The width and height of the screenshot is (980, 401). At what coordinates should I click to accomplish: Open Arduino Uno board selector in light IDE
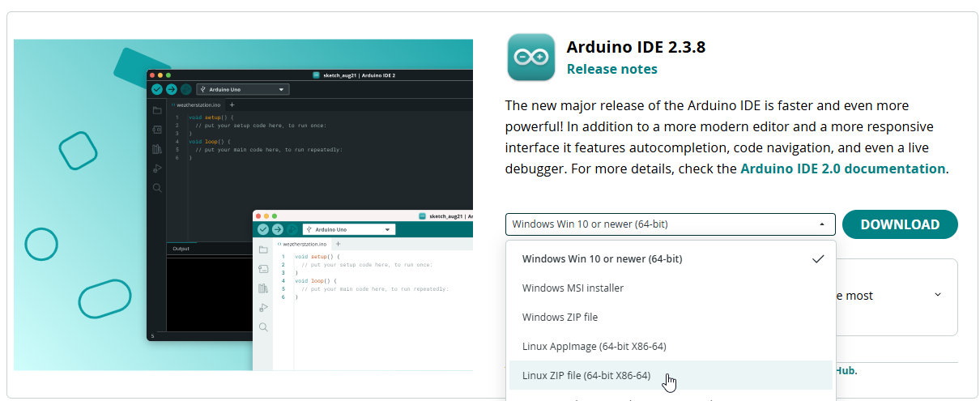click(x=348, y=229)
